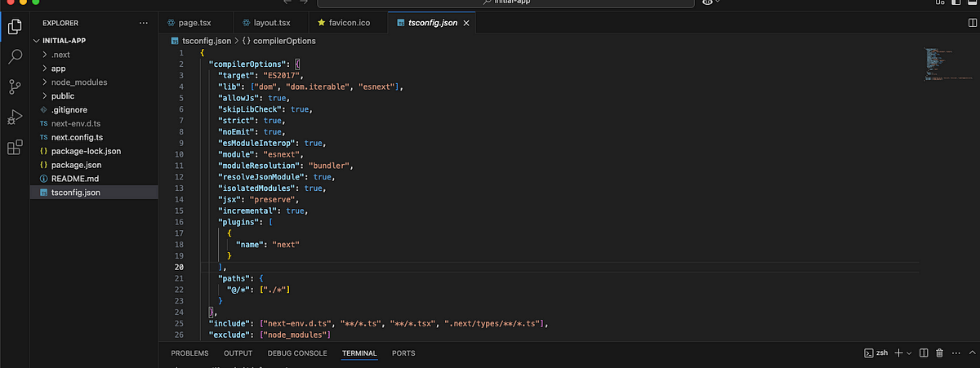This screenshot has width=980, height=368.
Task: Click the "incremental": true line
Action: (262, 211)
